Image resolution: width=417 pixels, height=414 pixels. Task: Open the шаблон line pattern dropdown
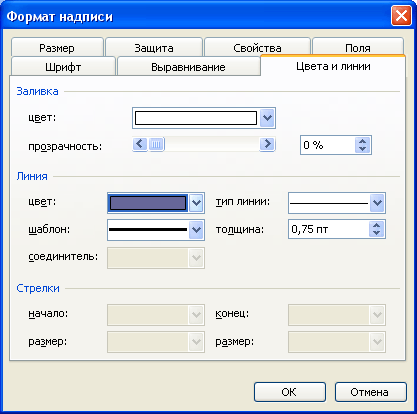tap(196, 230)
